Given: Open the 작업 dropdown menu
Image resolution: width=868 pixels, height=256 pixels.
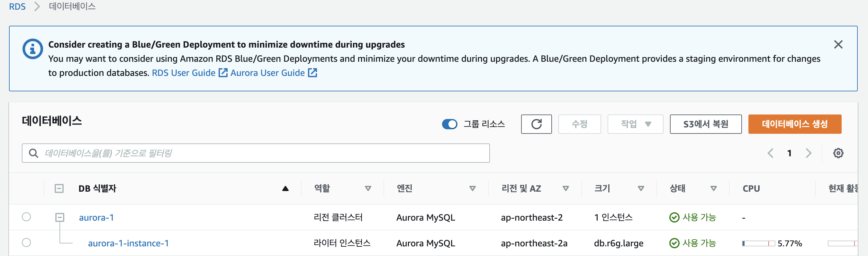Looking at the screenshot, I should (x=635, y=124).
